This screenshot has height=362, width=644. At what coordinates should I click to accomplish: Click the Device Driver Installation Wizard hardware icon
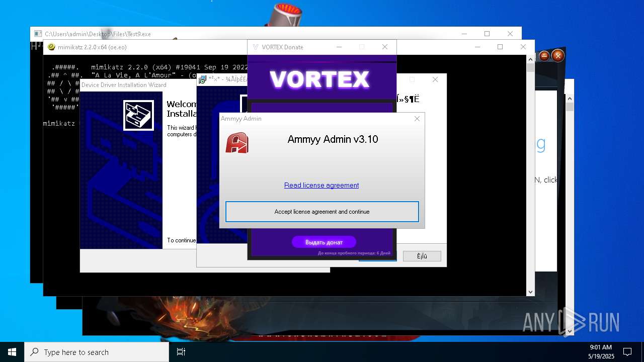click(x=138, y=115)
